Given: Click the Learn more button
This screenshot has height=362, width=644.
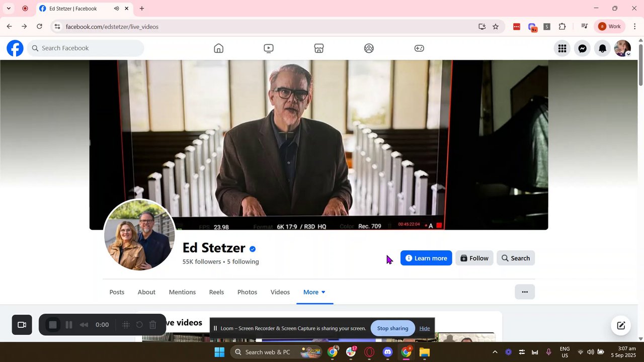Looking at the screenshot, I should [426, 258].
